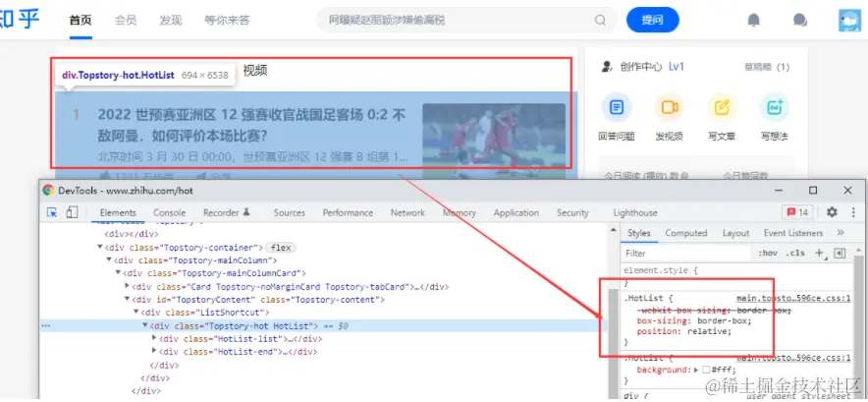Activate the inspect element picker in DevTools
This screenshot has width=868, height=402.
[x=52, y=212]
